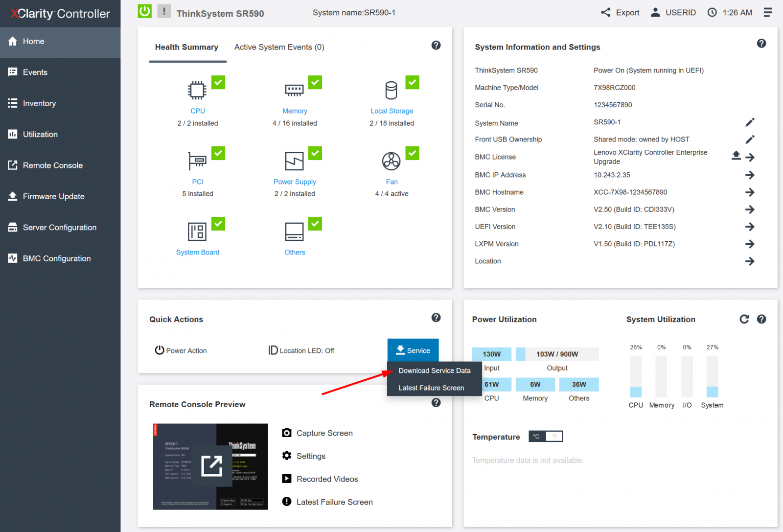Open the BMC Configuration page
Image resolution: width=783 pixels, height=532 pixels.
coord(56,258)
